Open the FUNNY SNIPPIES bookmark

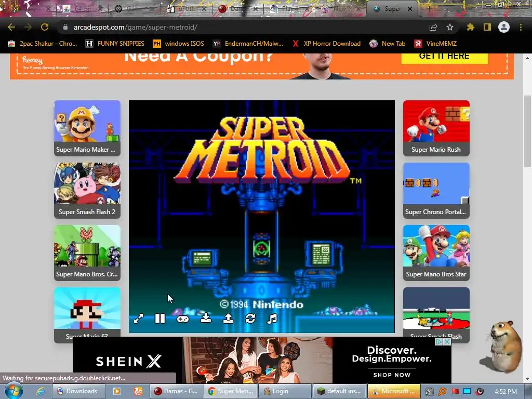tap(115, 44)
